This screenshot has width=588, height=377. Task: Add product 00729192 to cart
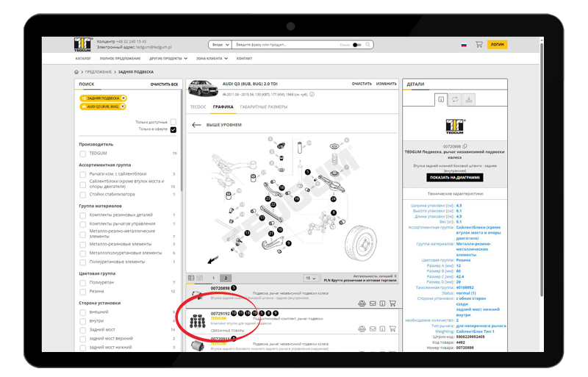tap(392, 328)
